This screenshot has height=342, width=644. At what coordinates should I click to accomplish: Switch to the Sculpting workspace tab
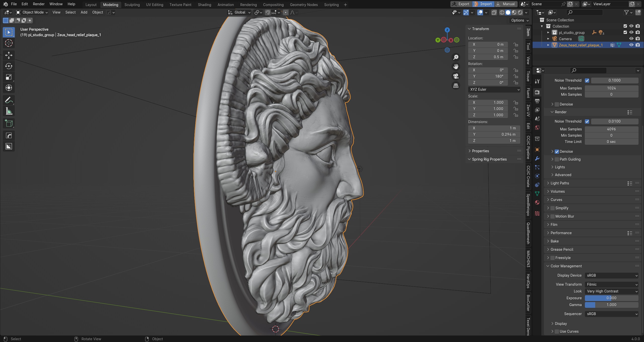tap(132, 5)
